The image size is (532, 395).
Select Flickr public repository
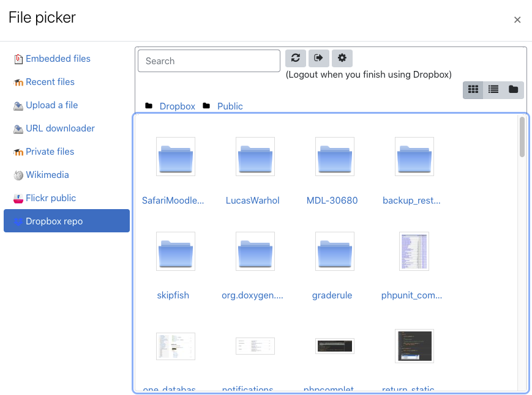point(51,198)
